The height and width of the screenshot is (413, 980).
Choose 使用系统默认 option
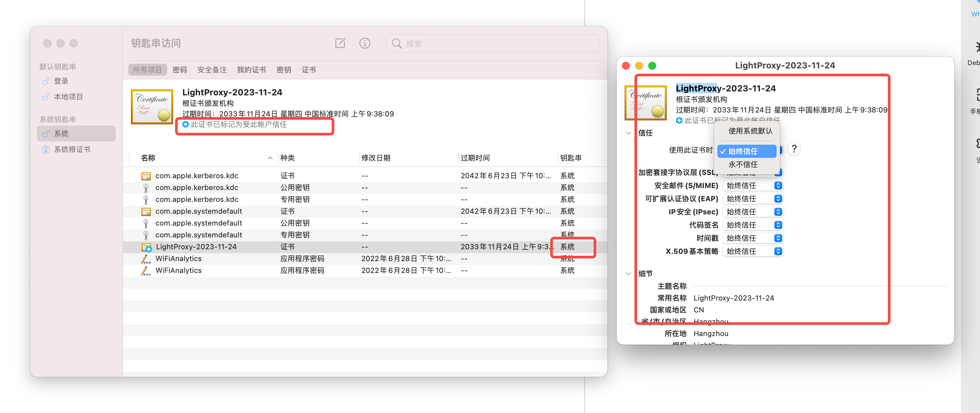[x=750, y=131]
